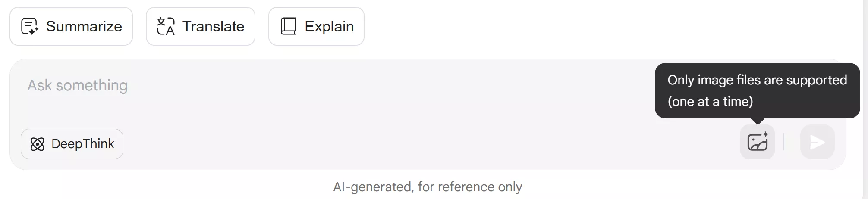This screenshot has height=199, width=868.
Task: Click the tooltip pointer above the image icon
Action: 758,121
